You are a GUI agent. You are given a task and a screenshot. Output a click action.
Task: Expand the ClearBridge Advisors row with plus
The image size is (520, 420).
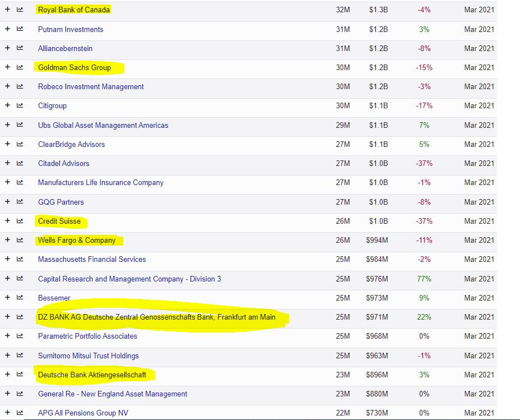[x=7, y=144]
